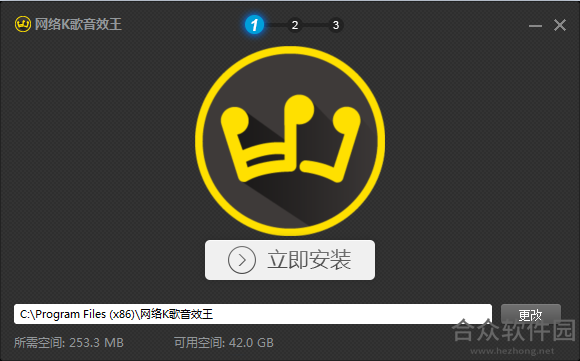
Task: Close the installer window
Action: point(560,25)
